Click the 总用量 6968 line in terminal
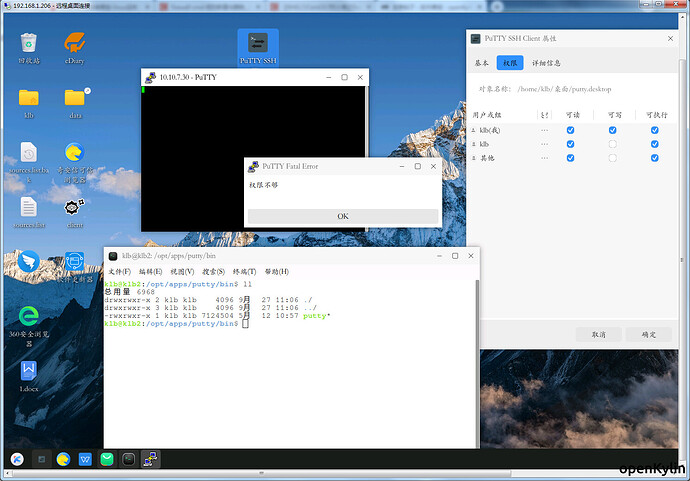 (x=130, y=292)
